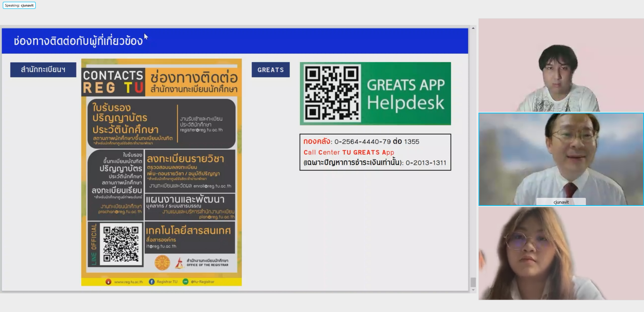Screen dimensions: 644x312
Task: Click the OFFICE OF THE REGISTRAR text
Action: click(207, 265)
